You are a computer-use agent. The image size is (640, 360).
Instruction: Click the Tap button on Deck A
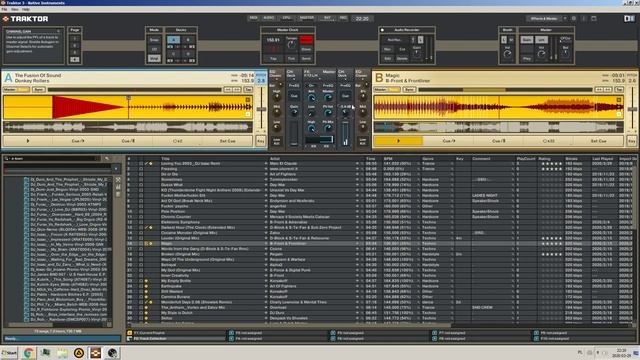pyautogui.click(x=248, y=89)
